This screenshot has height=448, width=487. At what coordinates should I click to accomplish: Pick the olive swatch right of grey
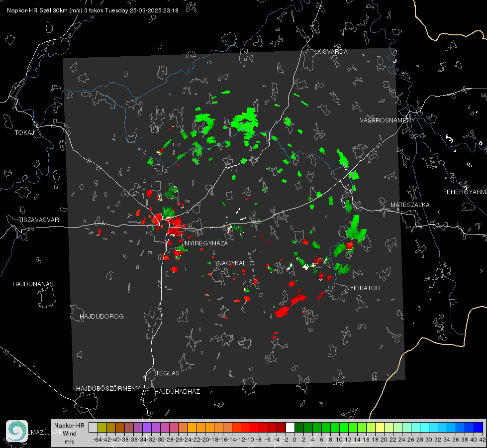tap(102, 427)
